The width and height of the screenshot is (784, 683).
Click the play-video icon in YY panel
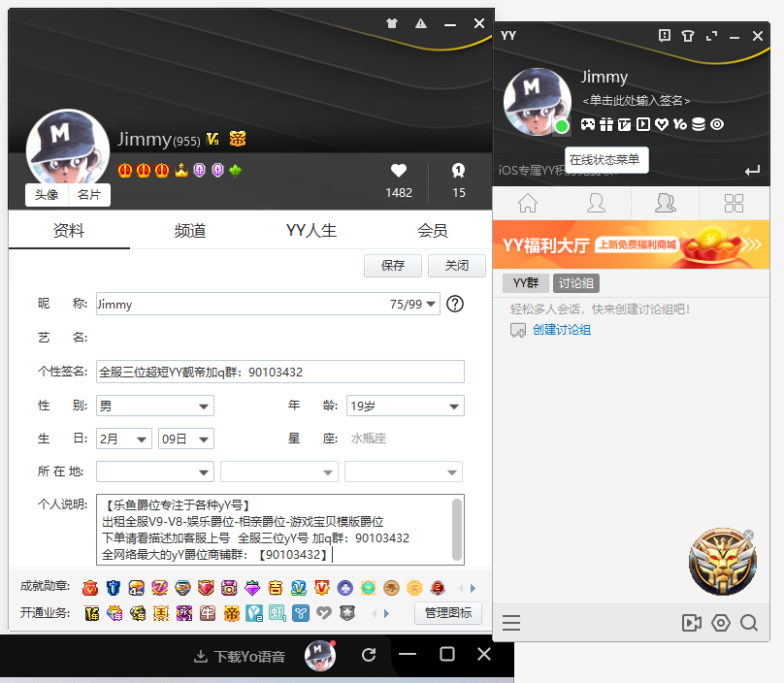(x=643, y=124)
